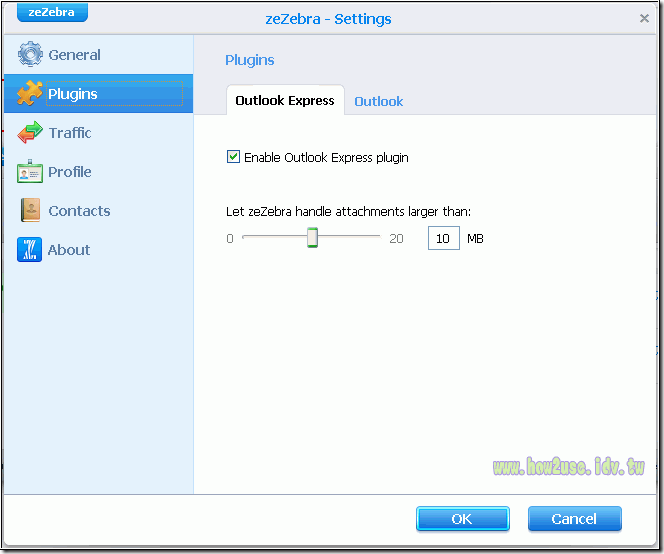Click the Traffic arrows icon
664x554 pixels.
30,133
